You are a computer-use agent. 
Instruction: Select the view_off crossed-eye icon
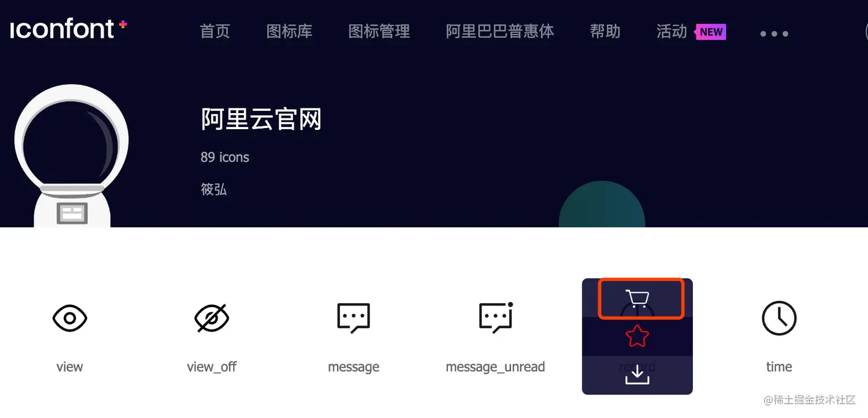(212, 318)
